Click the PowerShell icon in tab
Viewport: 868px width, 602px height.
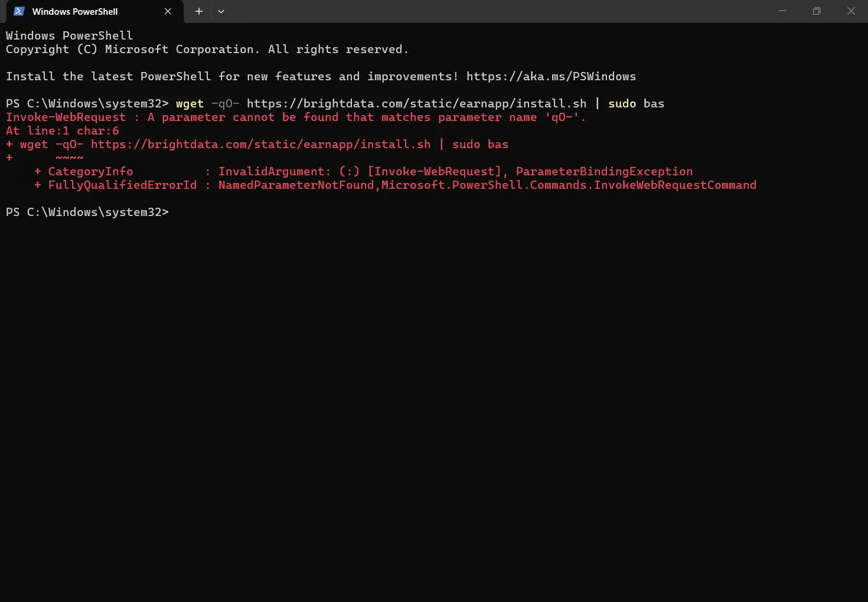pos(19,11)
